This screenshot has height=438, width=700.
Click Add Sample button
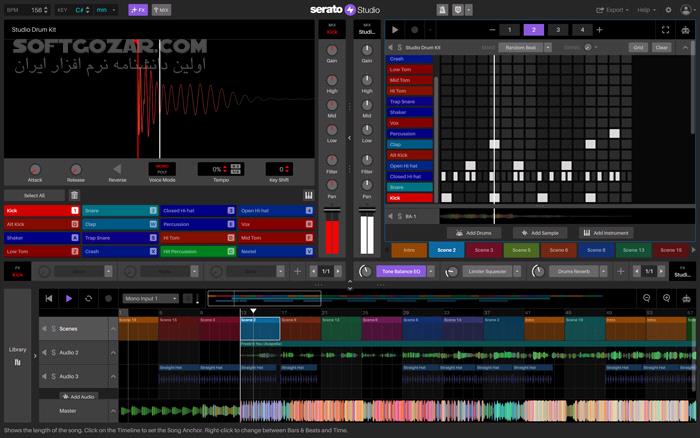(x=540, y=233)
